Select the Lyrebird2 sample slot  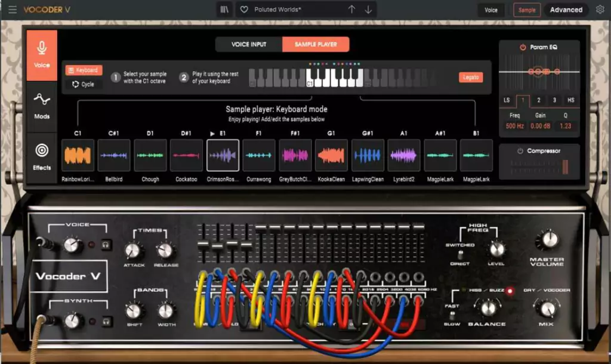click(x=404, y=155)
